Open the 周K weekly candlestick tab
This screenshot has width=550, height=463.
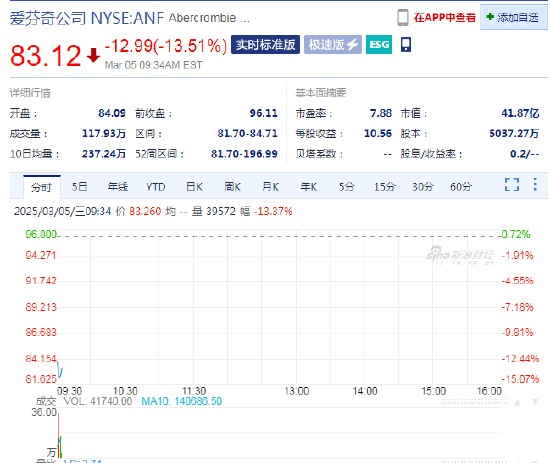click(232, 187)
